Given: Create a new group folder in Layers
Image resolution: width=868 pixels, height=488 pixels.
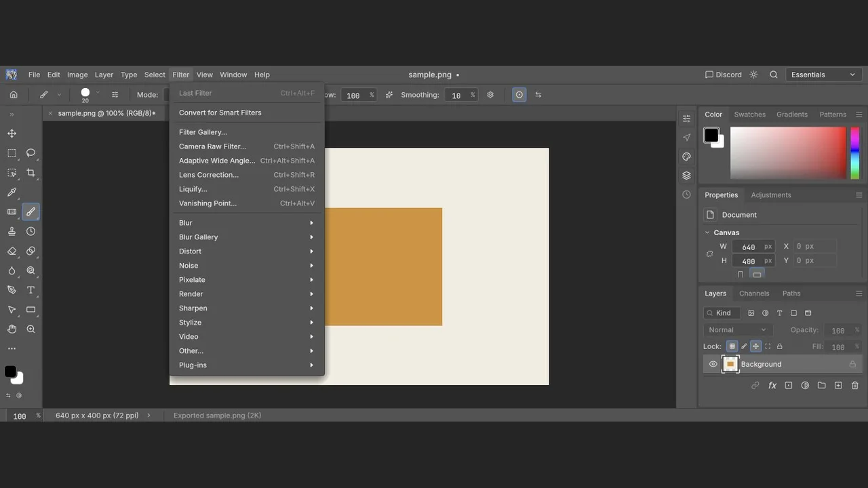Looking at the screenshot, I should pos(822,386).
